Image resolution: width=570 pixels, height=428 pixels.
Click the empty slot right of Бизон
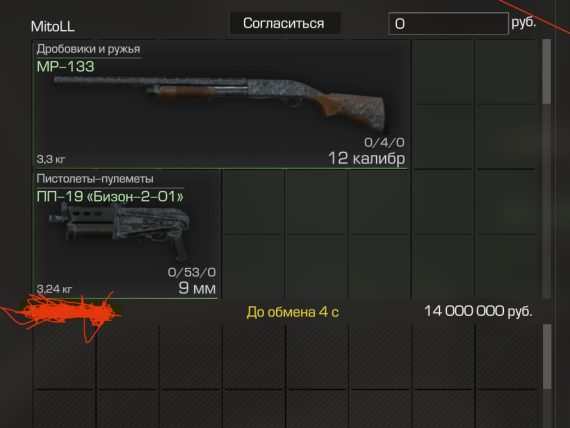click(253, 202)
